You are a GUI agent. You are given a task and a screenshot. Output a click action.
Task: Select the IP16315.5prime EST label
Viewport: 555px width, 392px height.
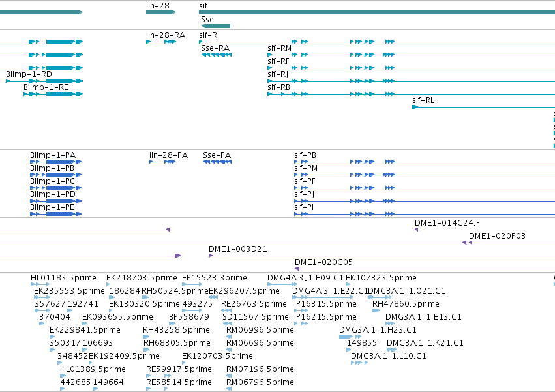pos(325,304)
